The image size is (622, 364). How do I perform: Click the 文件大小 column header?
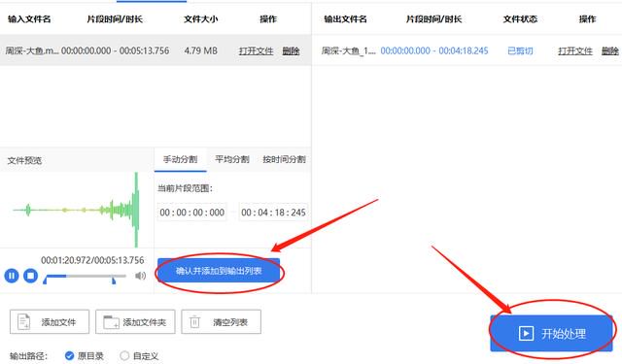tap(201, 19)
